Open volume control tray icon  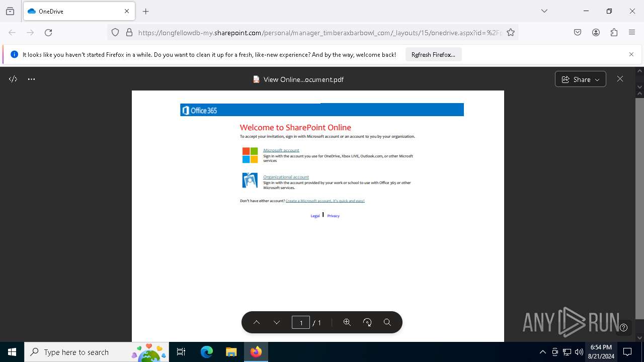(x=579, y=352)
